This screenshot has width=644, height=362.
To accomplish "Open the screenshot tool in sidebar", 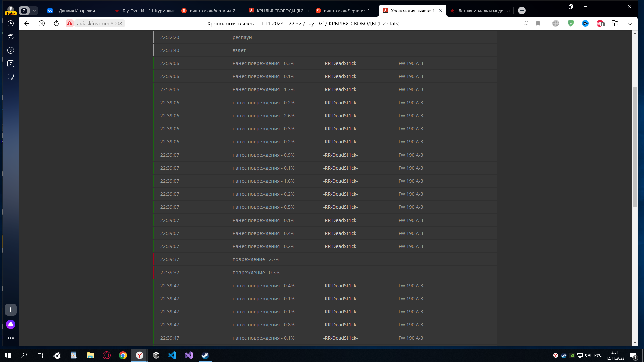I will pos(11,77).
